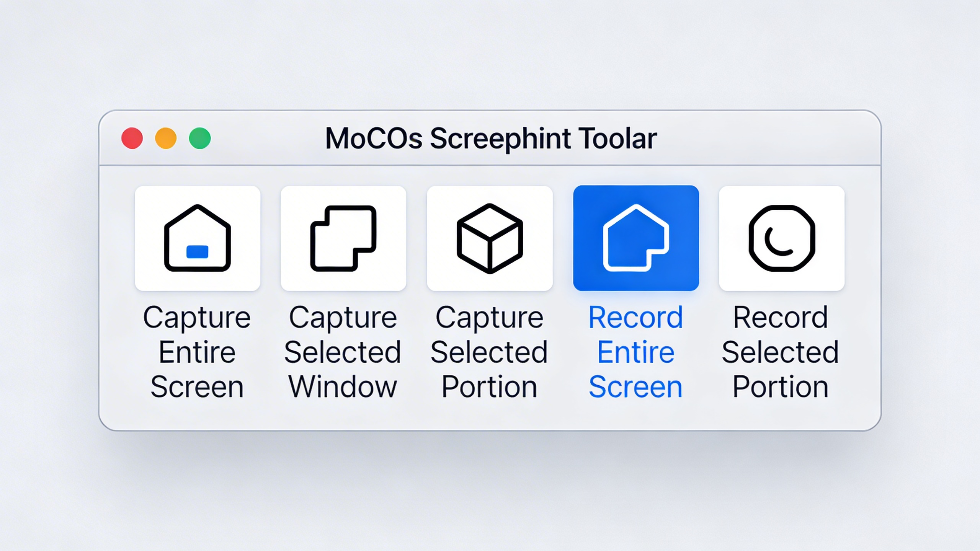Click the "MoCOs Screephint Toolar" window title
Image resolution: width=980 pixels, height=551 pixels.
pyautogui.click(x=491, y=139)
